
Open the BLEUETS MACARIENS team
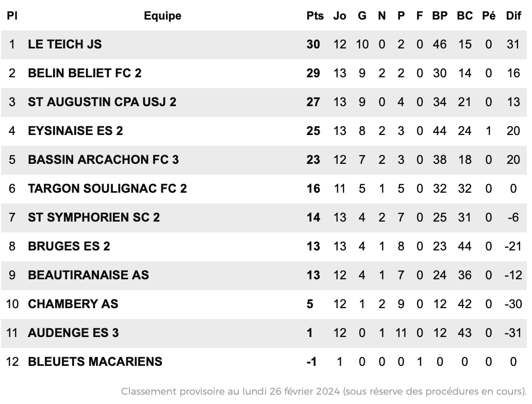pos(95,362)
